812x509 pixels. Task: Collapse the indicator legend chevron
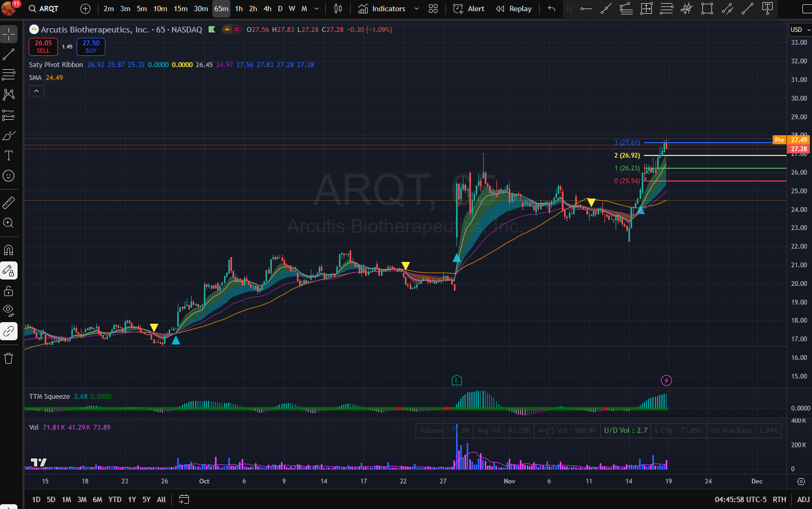pyautogui.click(x=36, y=91)
